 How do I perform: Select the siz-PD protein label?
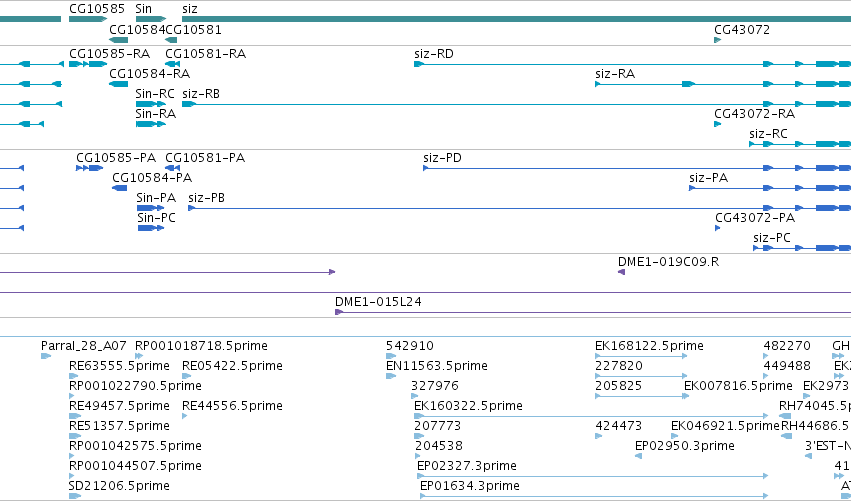[x=442, y=158]
